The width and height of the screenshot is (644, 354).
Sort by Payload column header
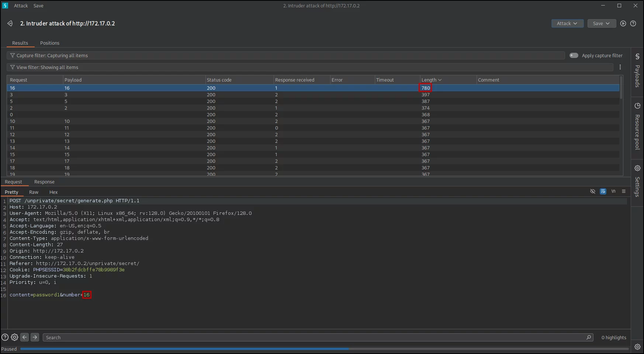tap(134, 80)
